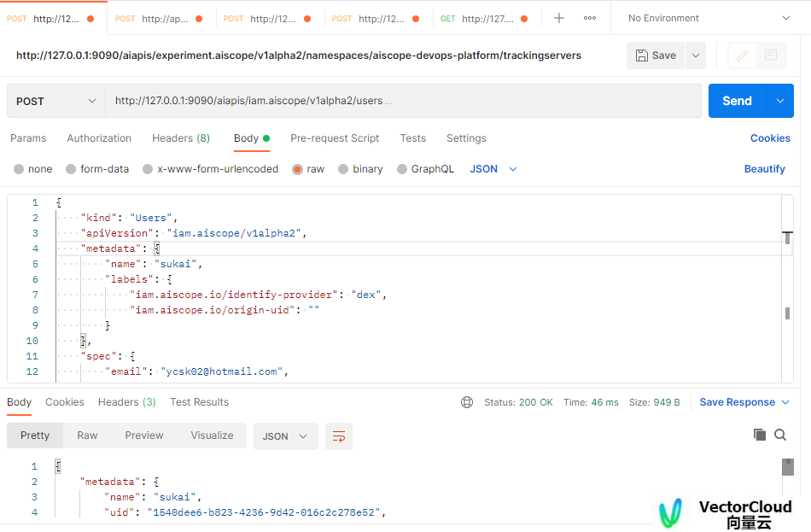This screenshot has height=532, width=811.
Task: Click the request title URL text
Action: pos(299,56)
